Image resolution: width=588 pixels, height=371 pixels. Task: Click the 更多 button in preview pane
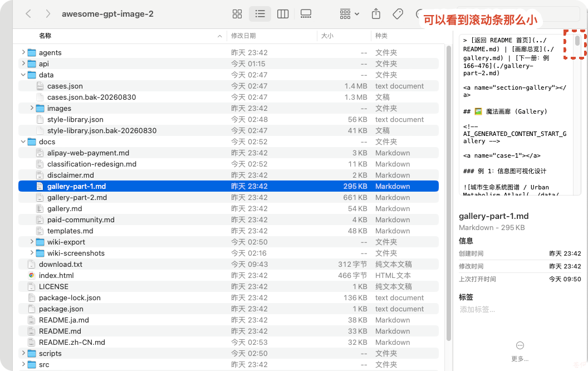point(520,351)
